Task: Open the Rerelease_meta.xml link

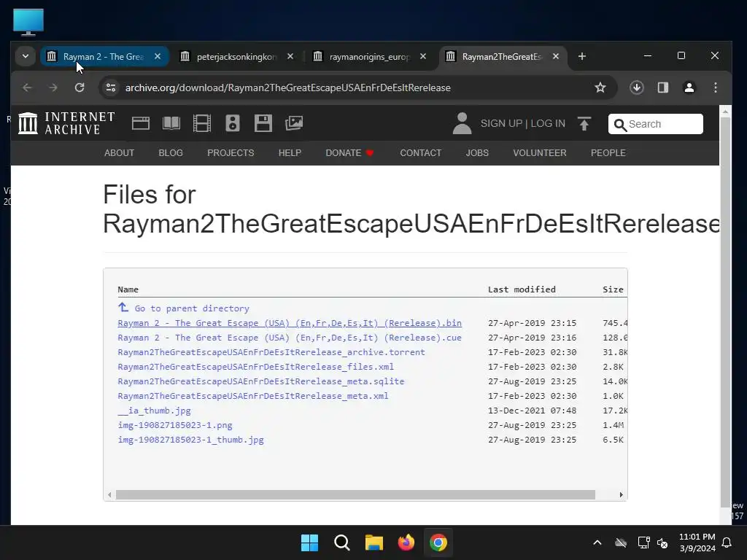Action: coord(253,396)
